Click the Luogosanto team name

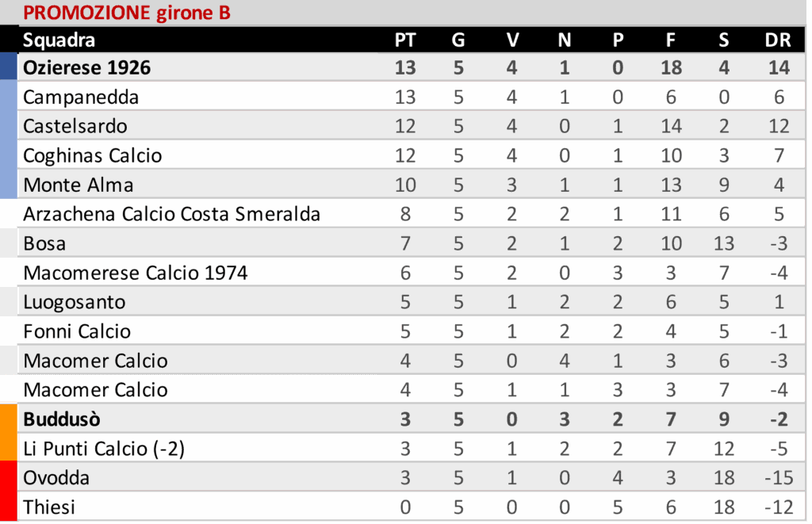pyautogui.click(x=74, y=302)
